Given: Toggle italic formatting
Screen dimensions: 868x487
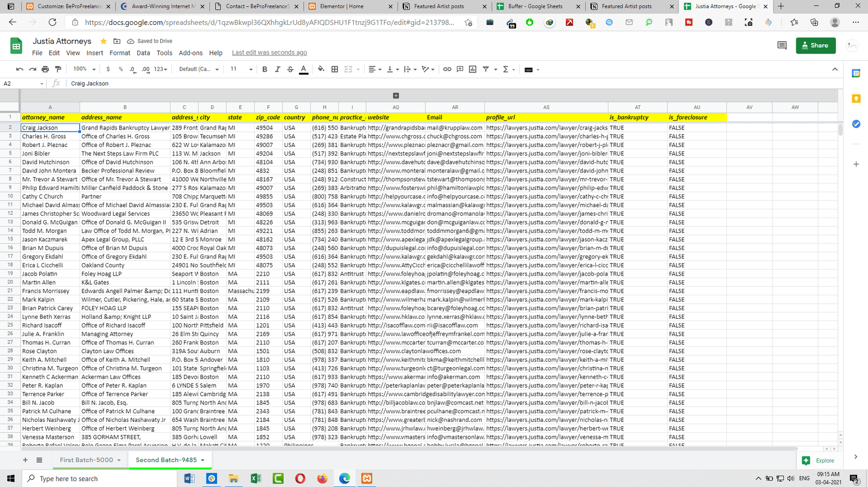Looking at the screenshot, I should [277, 69].
